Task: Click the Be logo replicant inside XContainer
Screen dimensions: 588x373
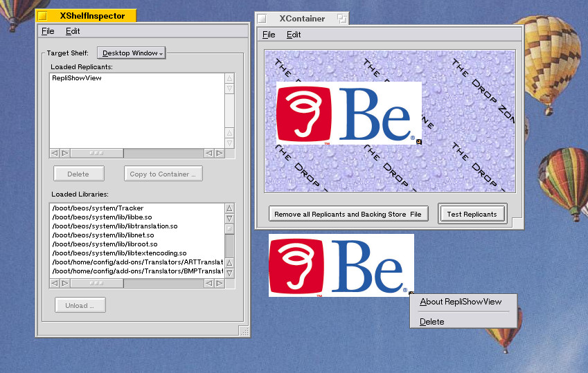Action: tap(348, 113)
